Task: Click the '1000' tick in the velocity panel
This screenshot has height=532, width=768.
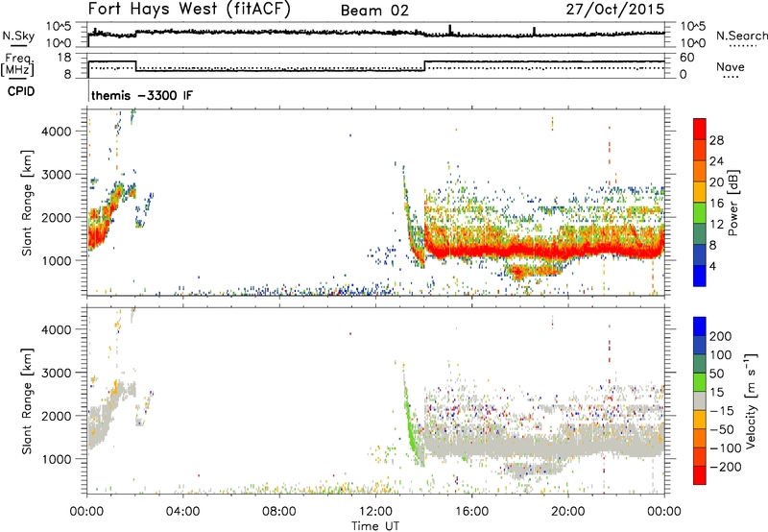Action: click(x=57, y=459)
